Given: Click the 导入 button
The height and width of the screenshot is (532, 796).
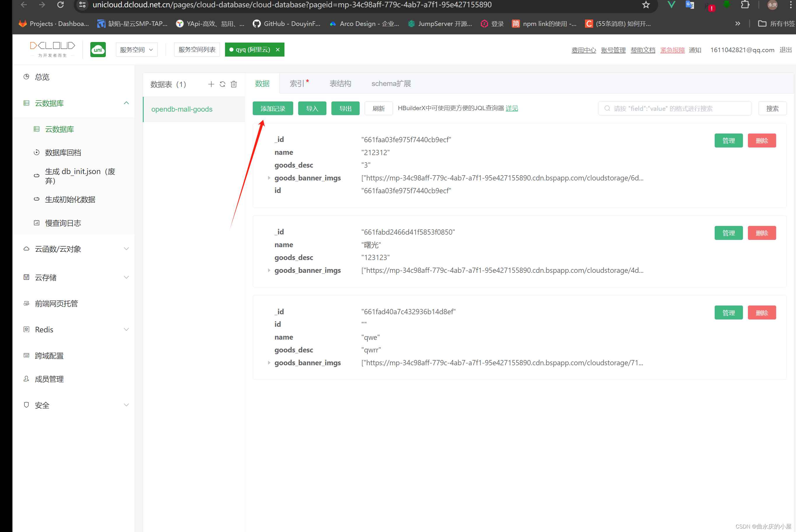Looking at the screenshot, I should [x=312, y=108].
